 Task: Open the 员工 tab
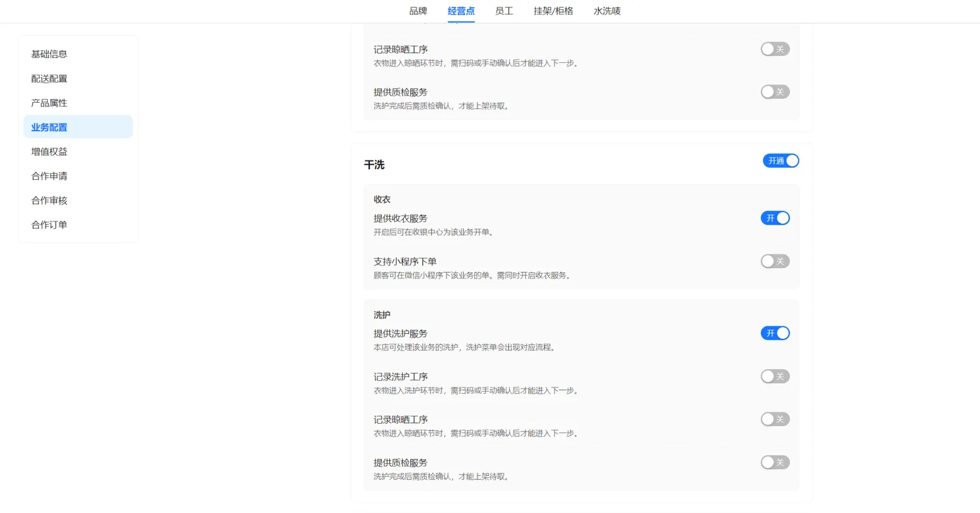click(504, 11)
